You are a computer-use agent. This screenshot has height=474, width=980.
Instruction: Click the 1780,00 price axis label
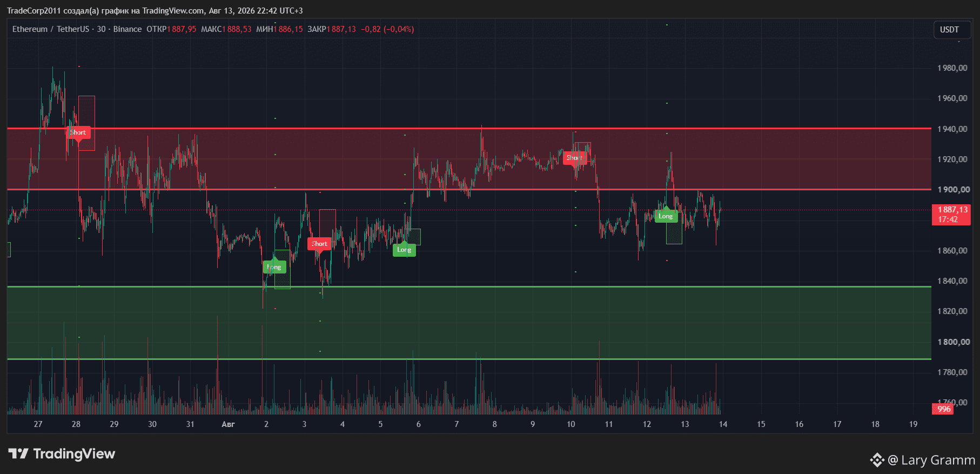[953, 372]
